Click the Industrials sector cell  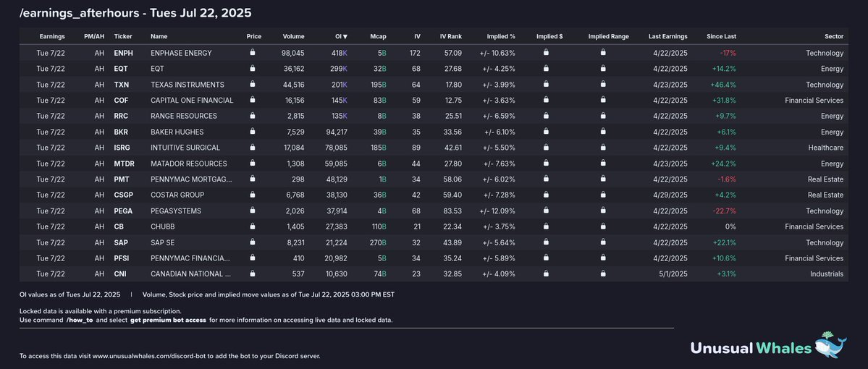tap(826, 273)
